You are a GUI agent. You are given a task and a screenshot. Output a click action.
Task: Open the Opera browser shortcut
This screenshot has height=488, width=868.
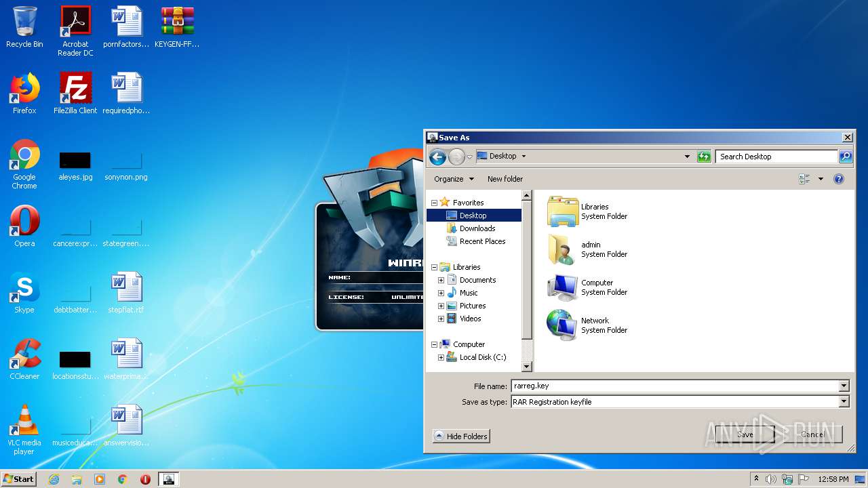click(x=24, y=226)
